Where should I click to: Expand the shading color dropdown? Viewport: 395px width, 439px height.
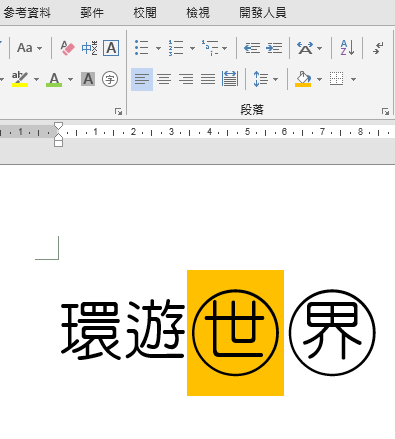pos(319,79)
